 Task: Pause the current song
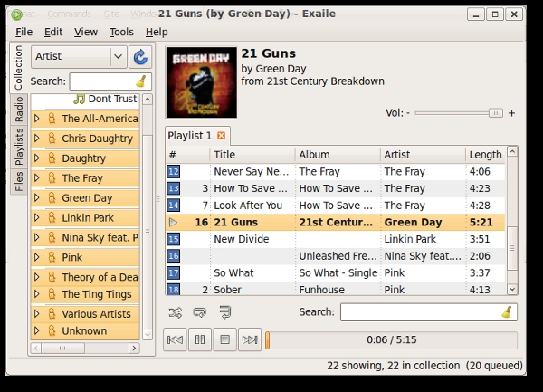[x=200, y=340]
